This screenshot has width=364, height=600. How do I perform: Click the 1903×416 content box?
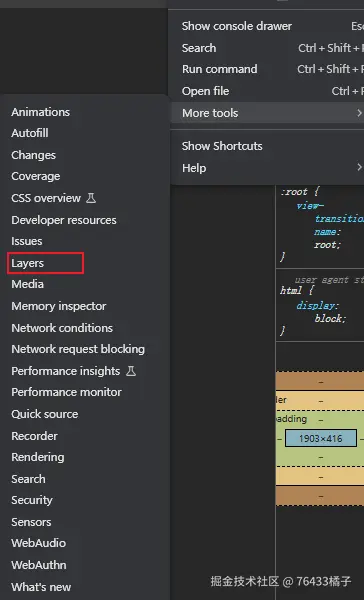321,438
